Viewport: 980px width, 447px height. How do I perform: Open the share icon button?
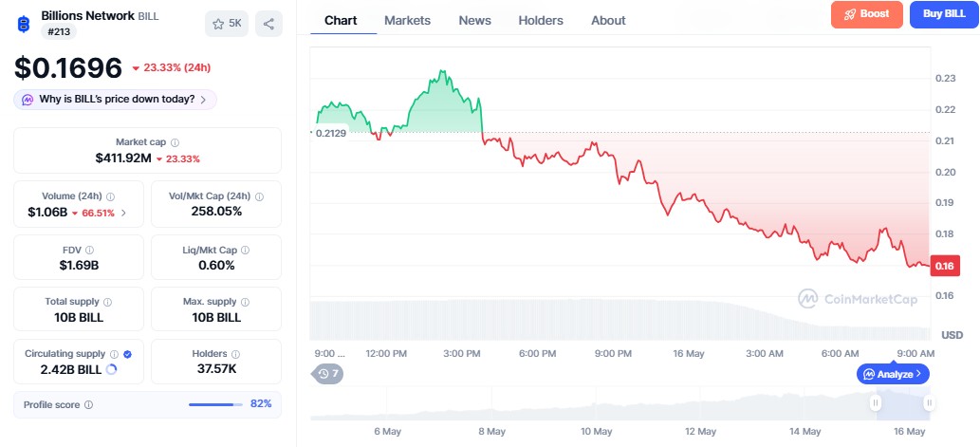coord(268,24)
